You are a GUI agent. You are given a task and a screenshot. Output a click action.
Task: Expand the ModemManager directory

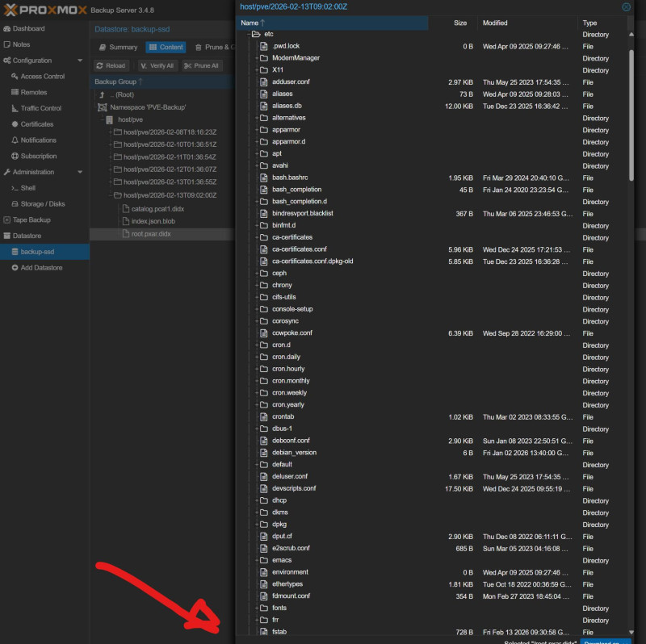[x=257, y=58]
